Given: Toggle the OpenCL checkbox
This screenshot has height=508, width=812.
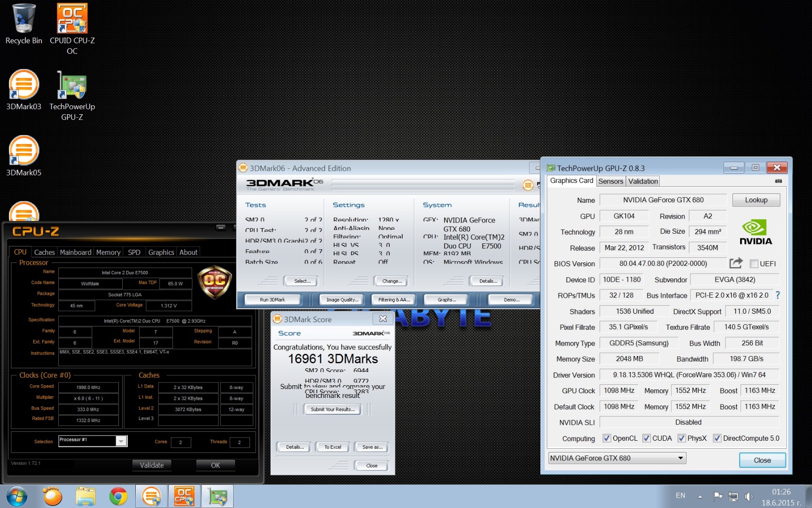Looking at the screenshot, I should tap(607, 438).
